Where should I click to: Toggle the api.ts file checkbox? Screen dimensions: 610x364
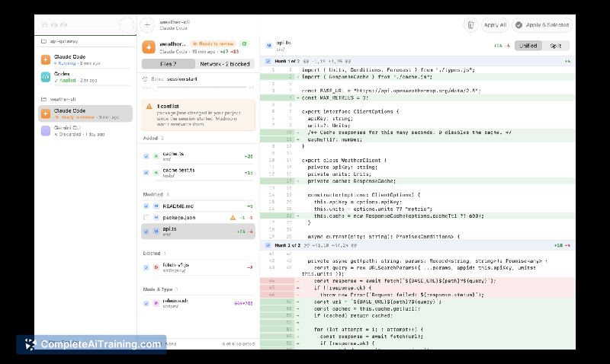click(146, 231)
